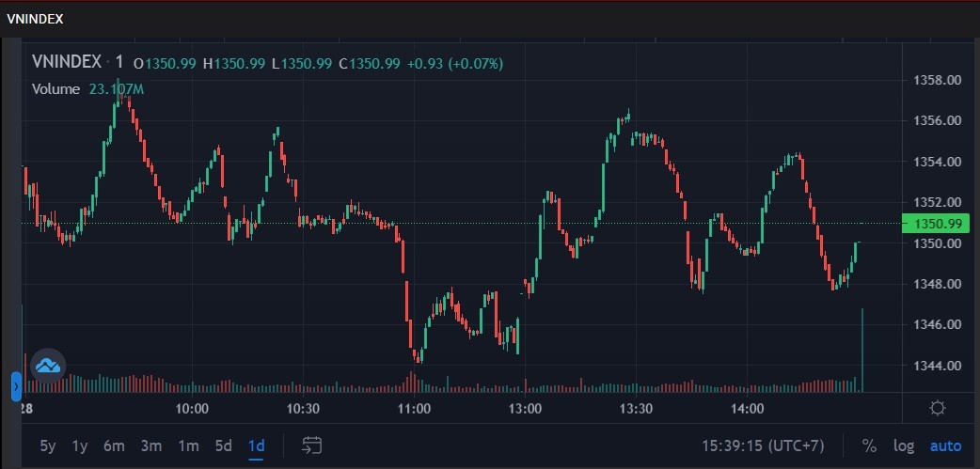Choose the 6m range

(x=114, y=446)
